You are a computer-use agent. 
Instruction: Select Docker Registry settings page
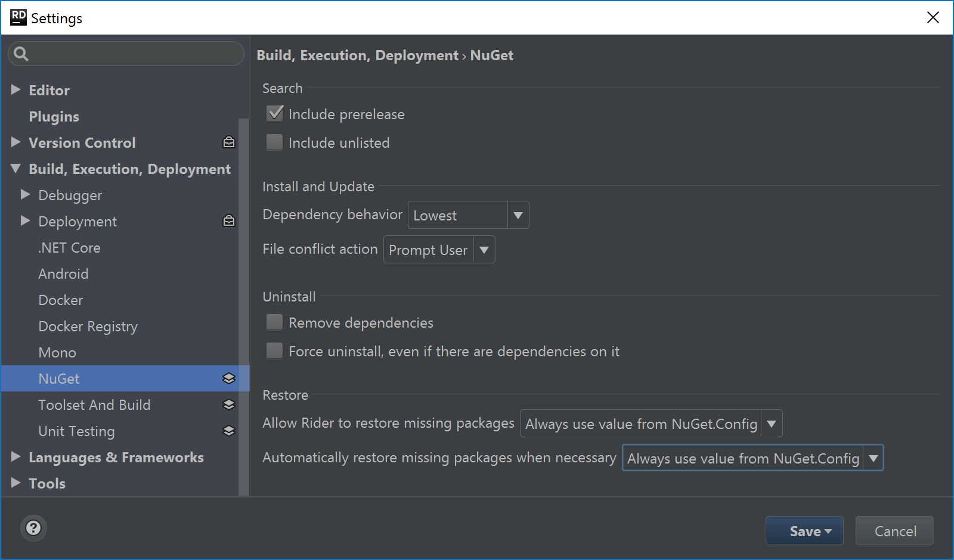[88, 326]
